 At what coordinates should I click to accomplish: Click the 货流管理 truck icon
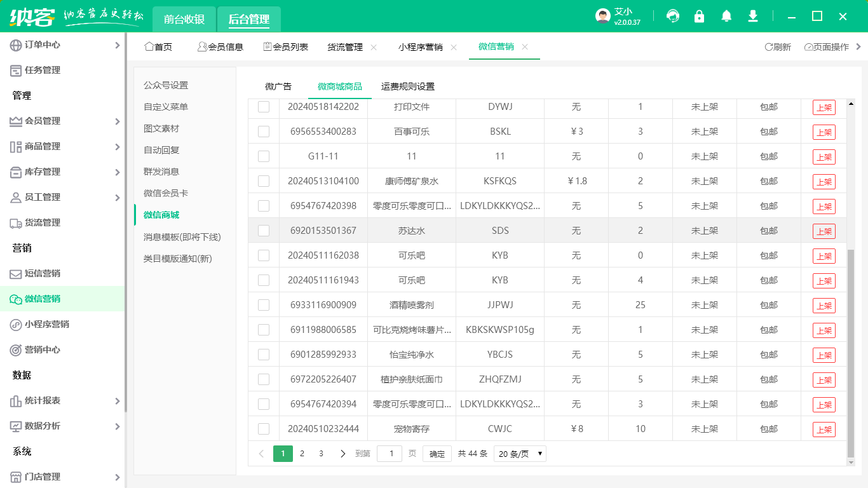(x=16, y=222)
